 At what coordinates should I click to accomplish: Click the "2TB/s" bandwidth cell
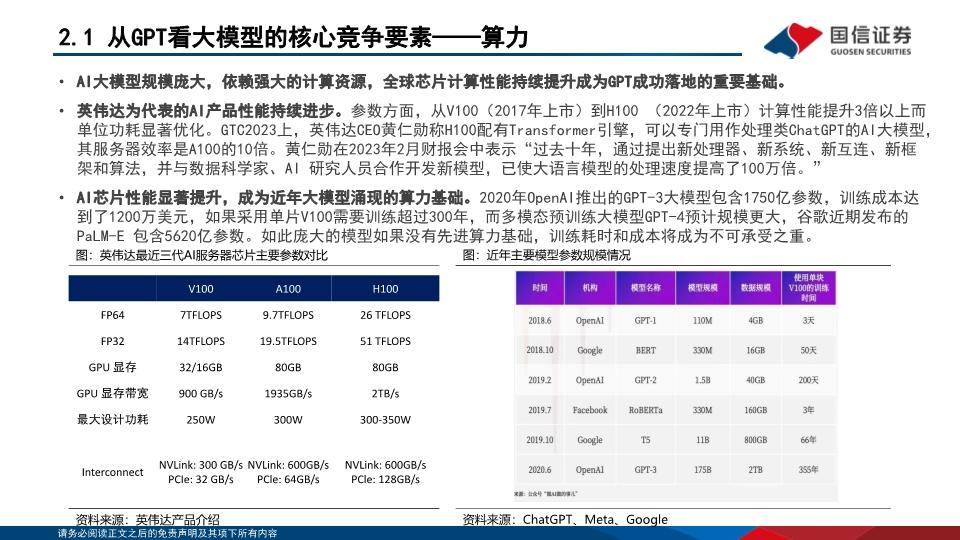(x=385, y=394)
